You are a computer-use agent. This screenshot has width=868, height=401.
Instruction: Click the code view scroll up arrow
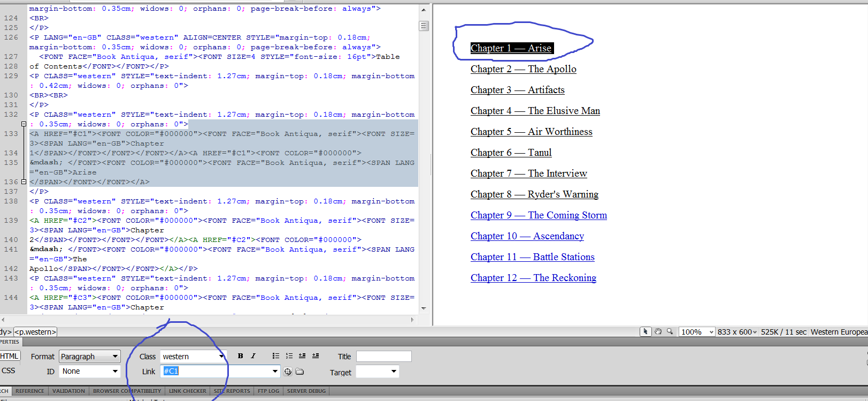point(424,10)
